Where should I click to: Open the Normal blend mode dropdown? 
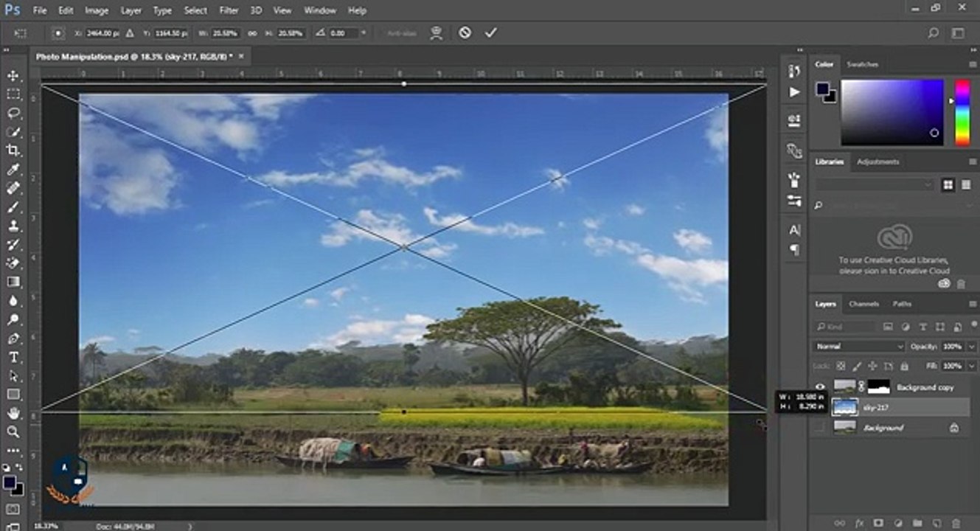[858, 346]
